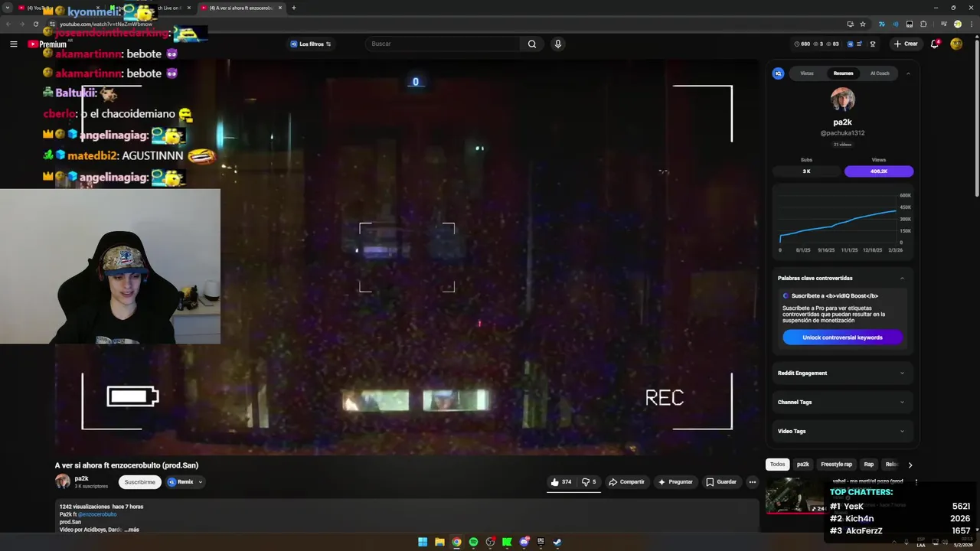This screenshot has height=551, width=980.
Task: Click Compartir share button
Action: [626, 482]
